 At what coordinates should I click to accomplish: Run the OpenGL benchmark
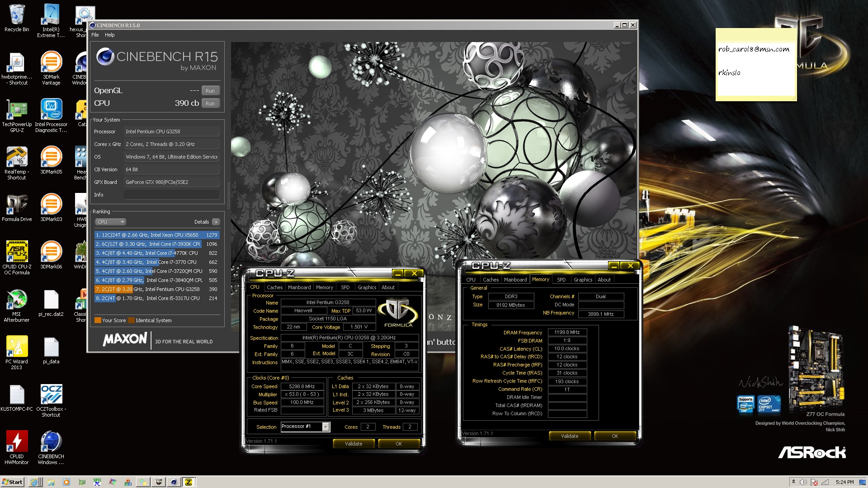point(210,91)
